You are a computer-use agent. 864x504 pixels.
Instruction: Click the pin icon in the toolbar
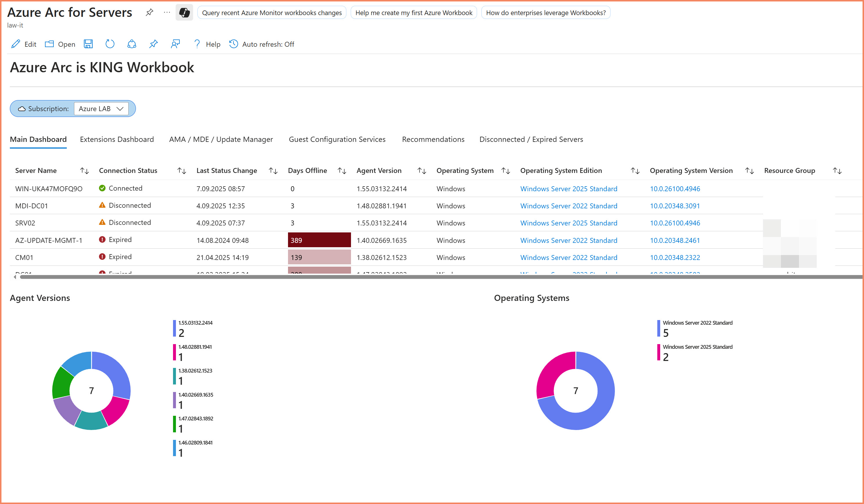tap(153, 44)
